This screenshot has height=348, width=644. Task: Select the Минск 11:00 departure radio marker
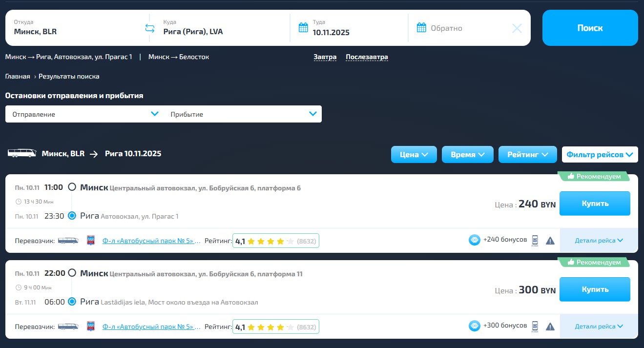point(72,187)
